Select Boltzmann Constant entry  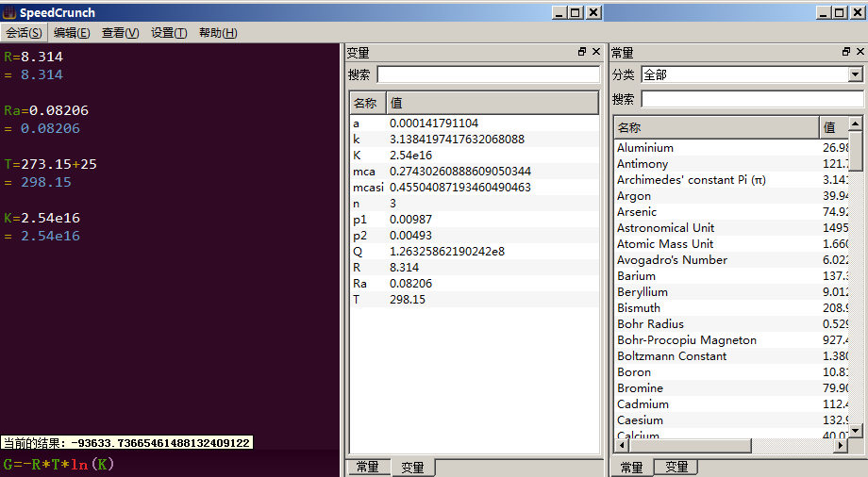[x=731, y=356]
